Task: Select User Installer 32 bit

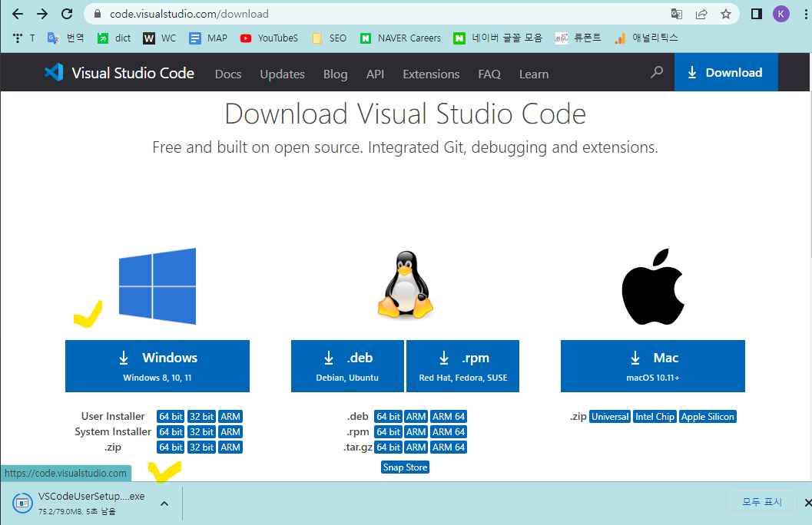Action: click(201, 416)
